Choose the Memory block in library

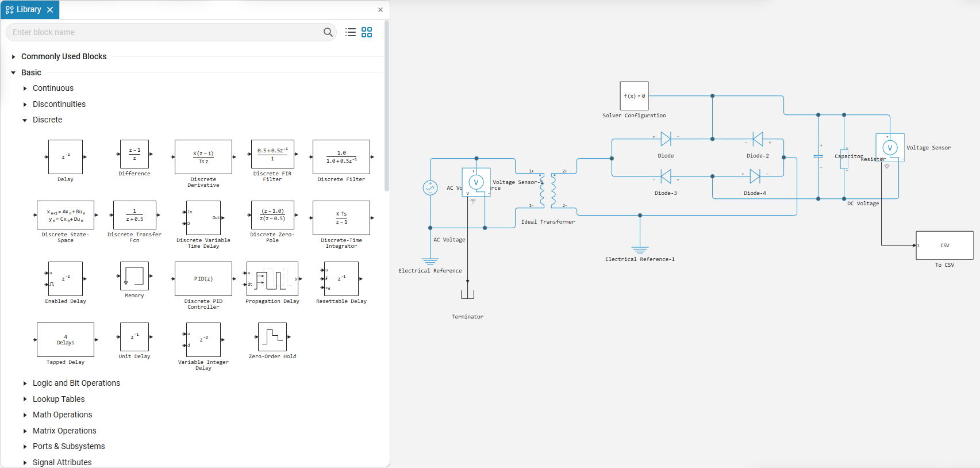134,276
